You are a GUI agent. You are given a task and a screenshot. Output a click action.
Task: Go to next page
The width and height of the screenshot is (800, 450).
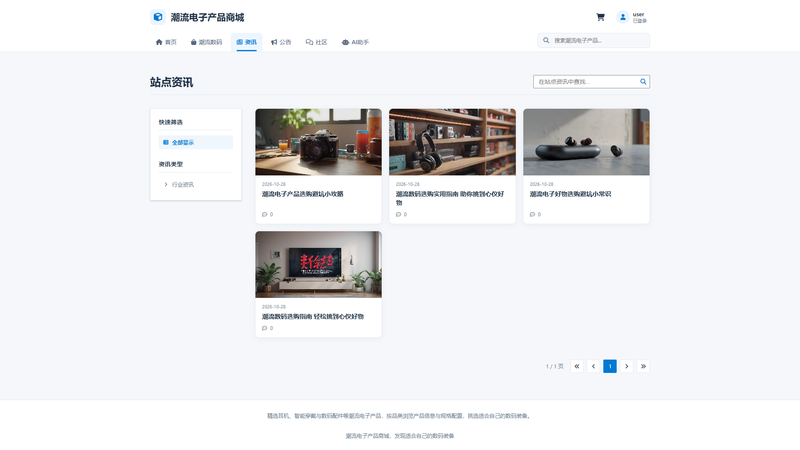pyautogui.click(x=627, y=366)
